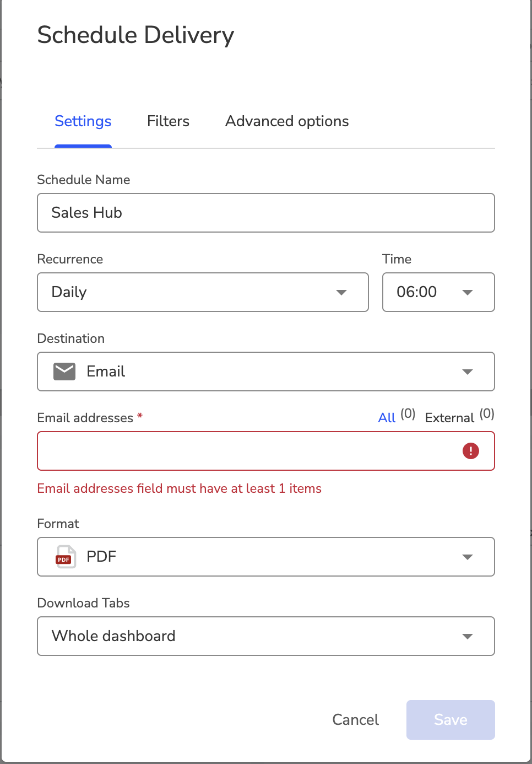Click the PDF file icon in Format

point(66,557)
